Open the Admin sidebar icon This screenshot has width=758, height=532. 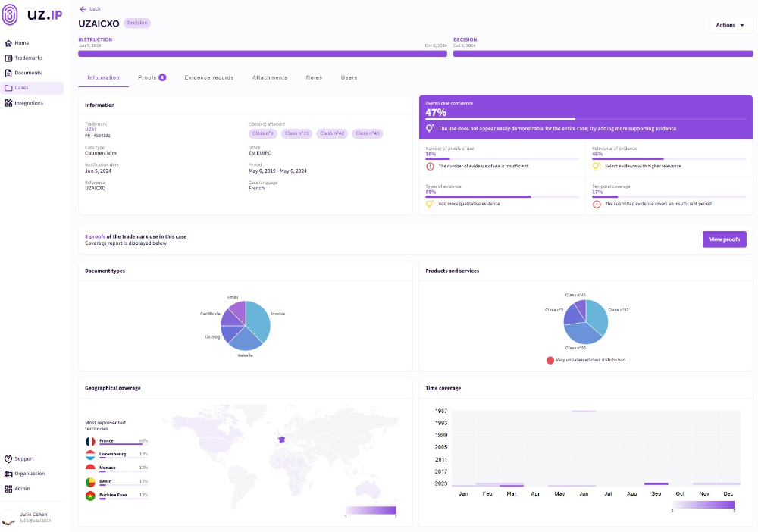(8, 489)
